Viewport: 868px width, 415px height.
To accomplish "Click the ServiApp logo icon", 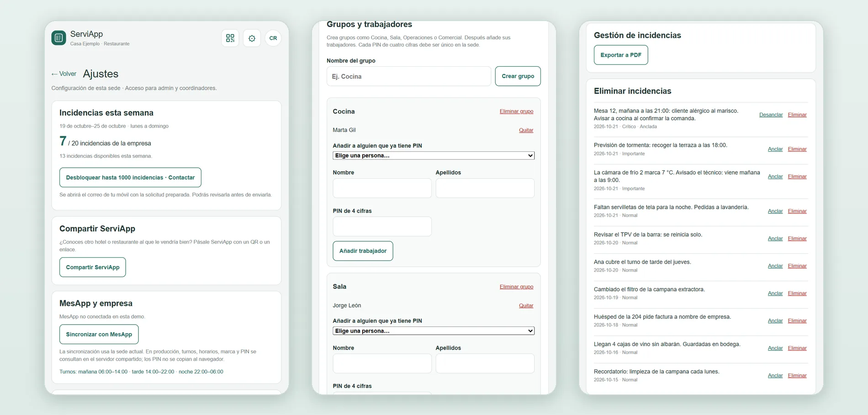I will (x=58, y=38).
